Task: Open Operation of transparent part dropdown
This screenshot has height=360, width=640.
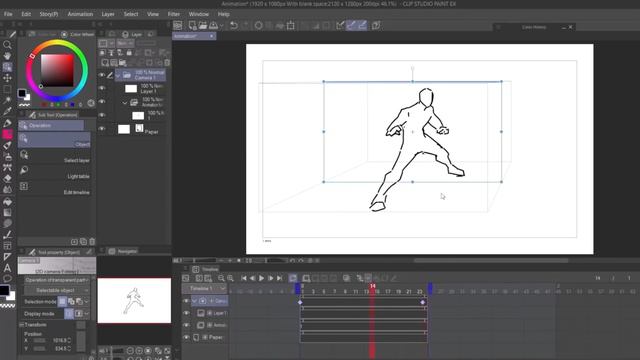Action: coord(56,280)
